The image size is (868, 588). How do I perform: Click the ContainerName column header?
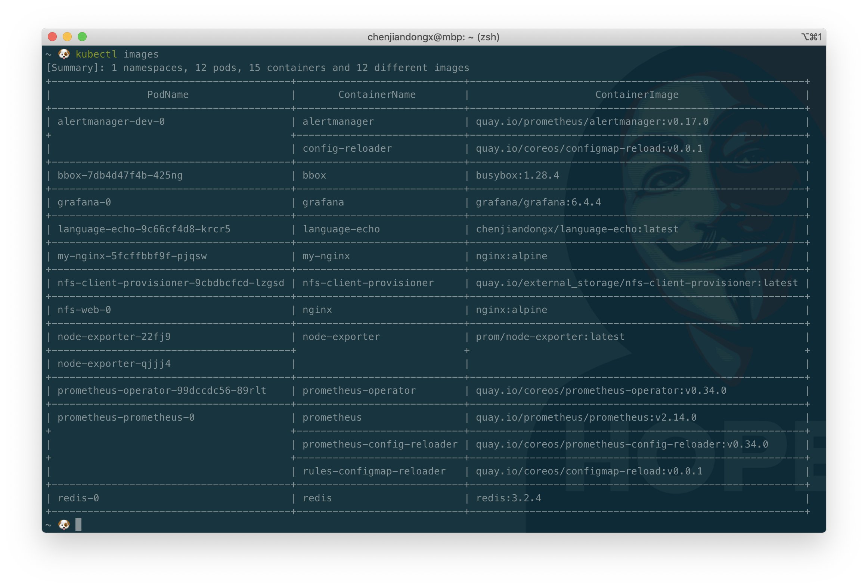pyautogui.click(x=377, y=95)
